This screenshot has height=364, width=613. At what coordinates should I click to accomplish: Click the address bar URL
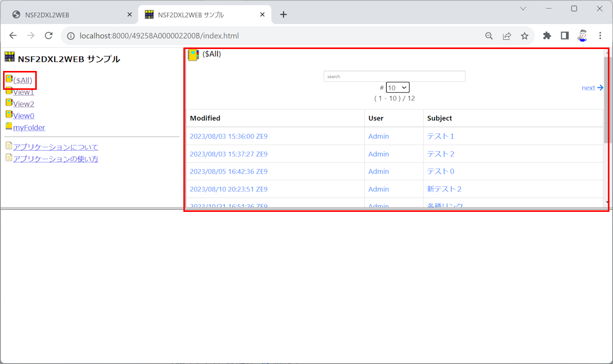pos(159,36)
